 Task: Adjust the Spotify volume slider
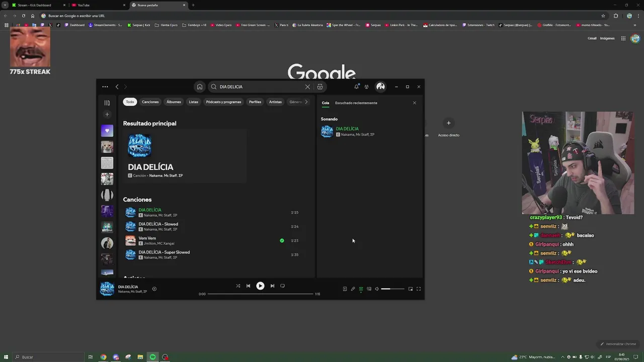[x=392, y=289]
